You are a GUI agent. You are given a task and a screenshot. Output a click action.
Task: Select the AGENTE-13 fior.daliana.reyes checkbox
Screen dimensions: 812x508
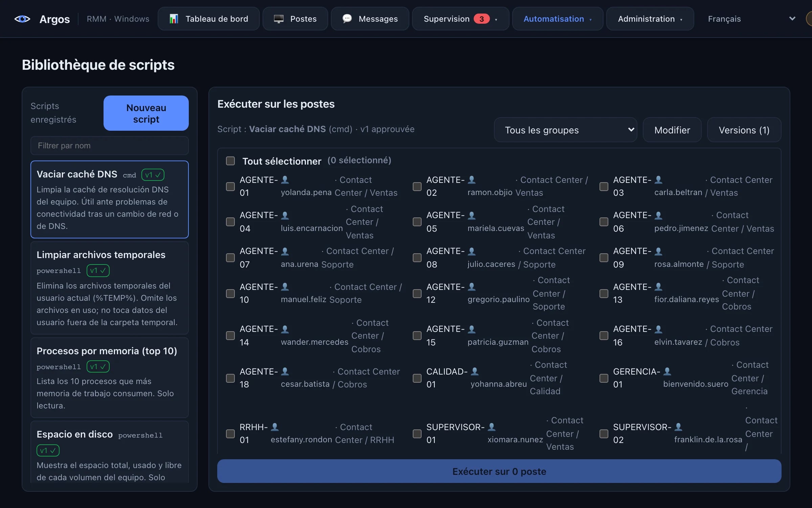click(604, 293)
